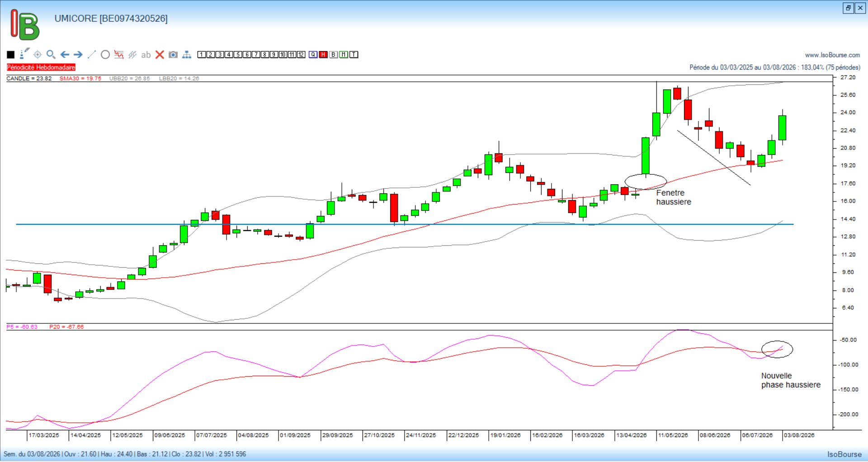Image resolution: width=868 pixels, height=462 pixels.
Task: Activate the crosshair target tool
Action: point(38,55)
